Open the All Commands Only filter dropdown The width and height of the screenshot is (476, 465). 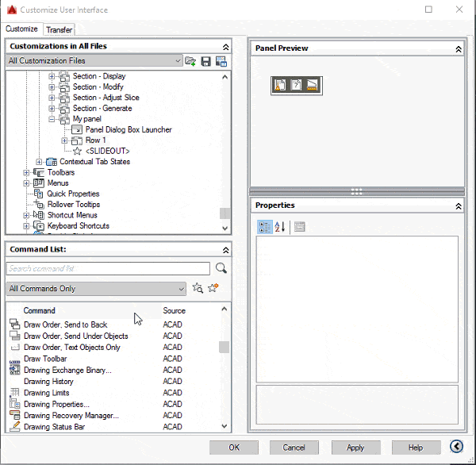tap(180, 289)
